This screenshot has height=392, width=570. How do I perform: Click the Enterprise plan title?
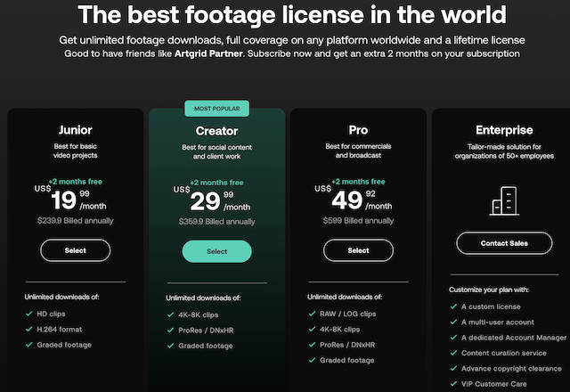tap(504, 130)
